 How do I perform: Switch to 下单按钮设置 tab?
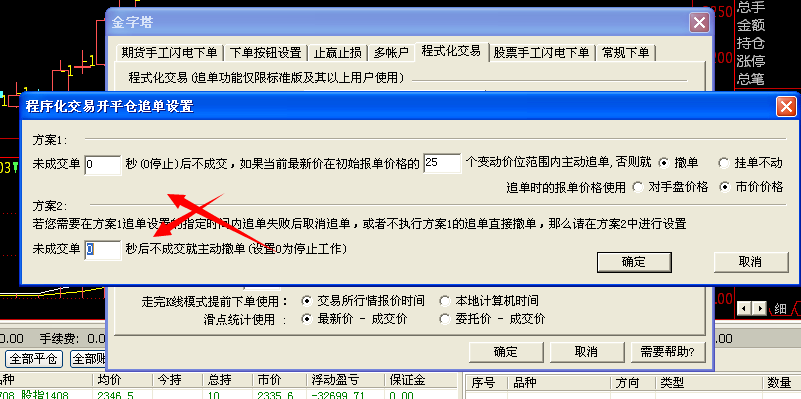[265, 53]
